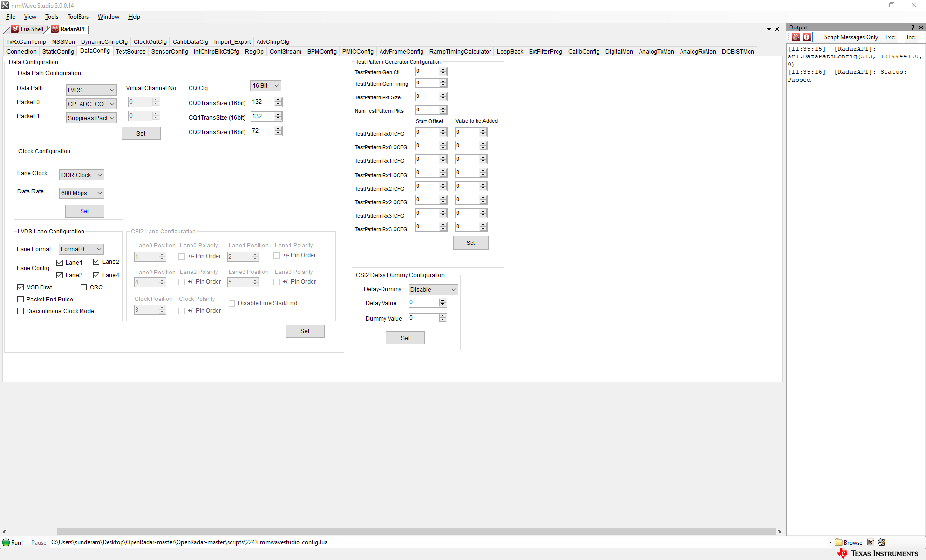Click the Dummy Value input field
Viewport: 926px width, 560px height.
coord(423,318)
